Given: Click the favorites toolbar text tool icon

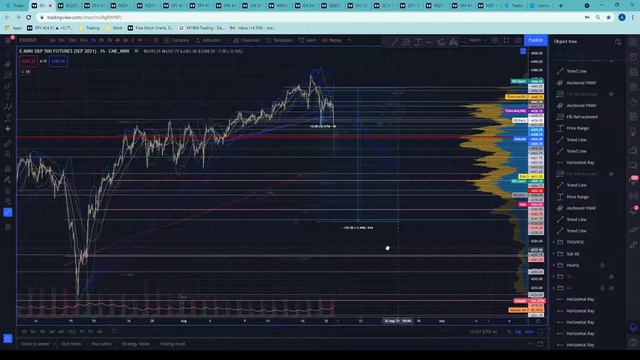Looking at the screenshot, I should coord(418,42).
